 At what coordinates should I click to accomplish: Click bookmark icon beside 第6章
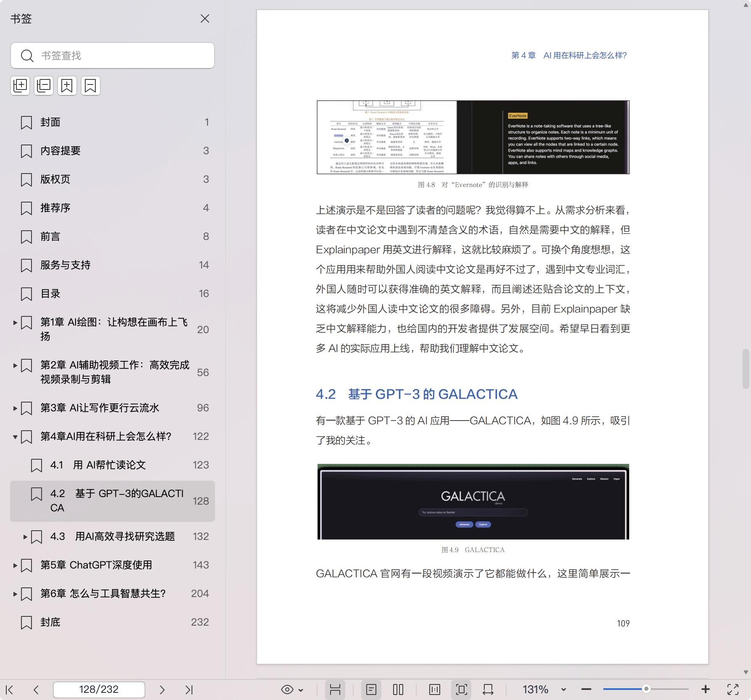point(26,594)
